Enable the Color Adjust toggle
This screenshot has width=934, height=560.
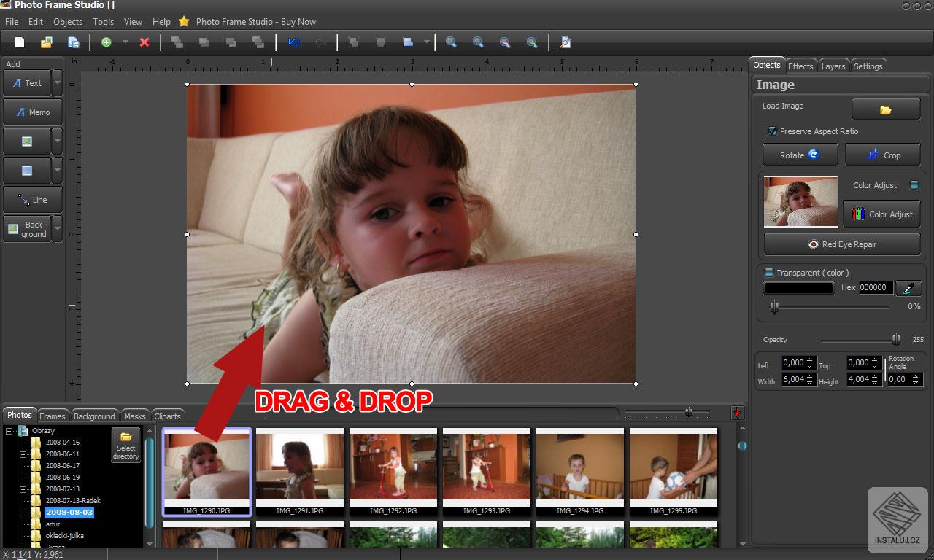pos(914,185)
